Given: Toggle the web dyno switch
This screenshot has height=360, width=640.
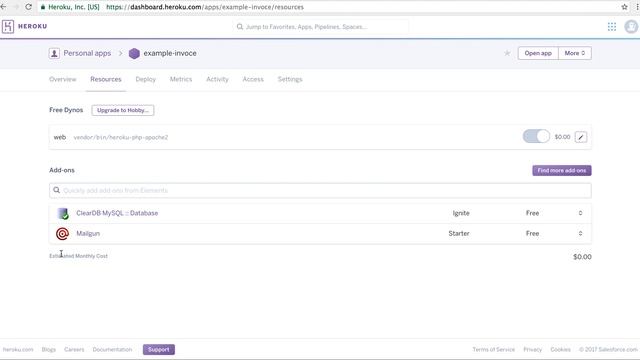Looking at the screenshot, I should click(536, 136).
